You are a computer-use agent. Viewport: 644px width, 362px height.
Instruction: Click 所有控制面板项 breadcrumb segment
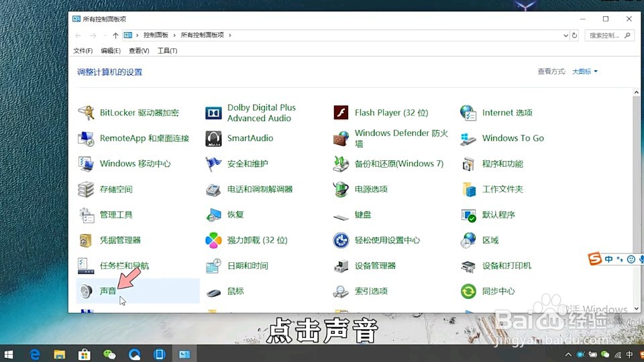tap(203, 36)
